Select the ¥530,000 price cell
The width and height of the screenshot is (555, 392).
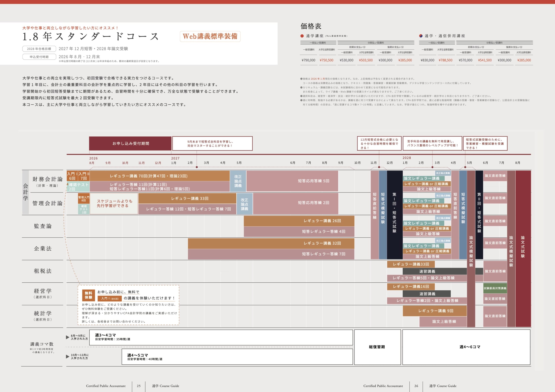coord(346,60)
